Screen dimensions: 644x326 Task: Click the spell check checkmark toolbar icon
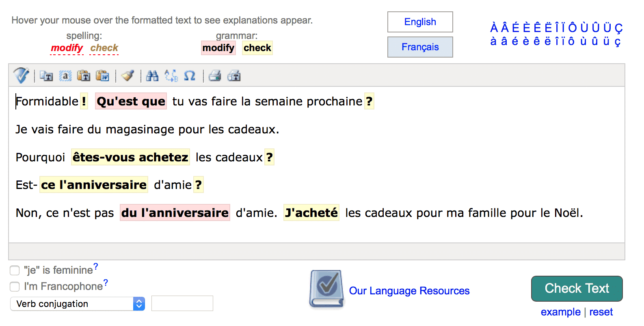coord(21,75)
